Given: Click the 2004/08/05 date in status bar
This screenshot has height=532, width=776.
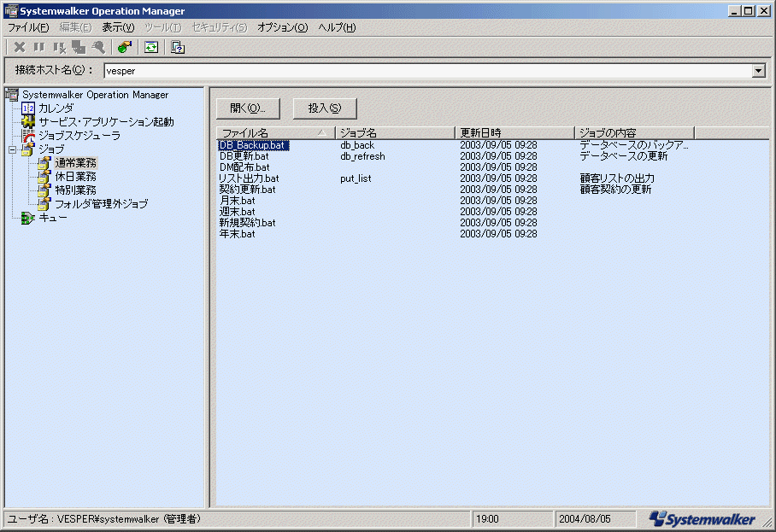Looking at the screenshot, I should coord(585,519).
